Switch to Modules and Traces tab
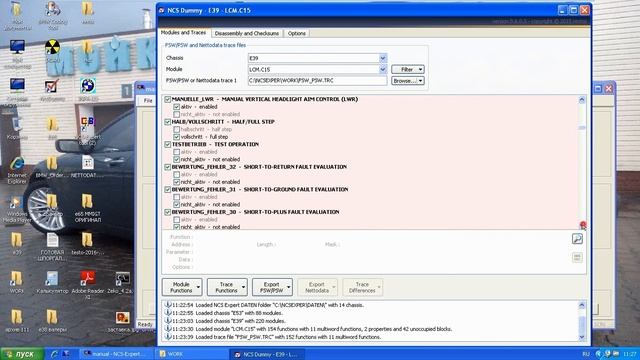 [183, 32]
